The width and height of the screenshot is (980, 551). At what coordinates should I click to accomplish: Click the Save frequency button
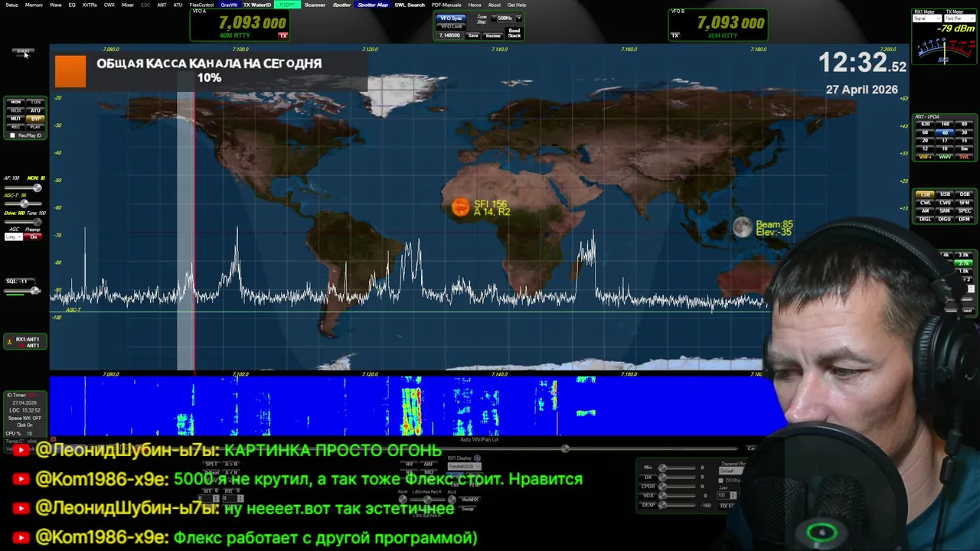pos(473,35)
